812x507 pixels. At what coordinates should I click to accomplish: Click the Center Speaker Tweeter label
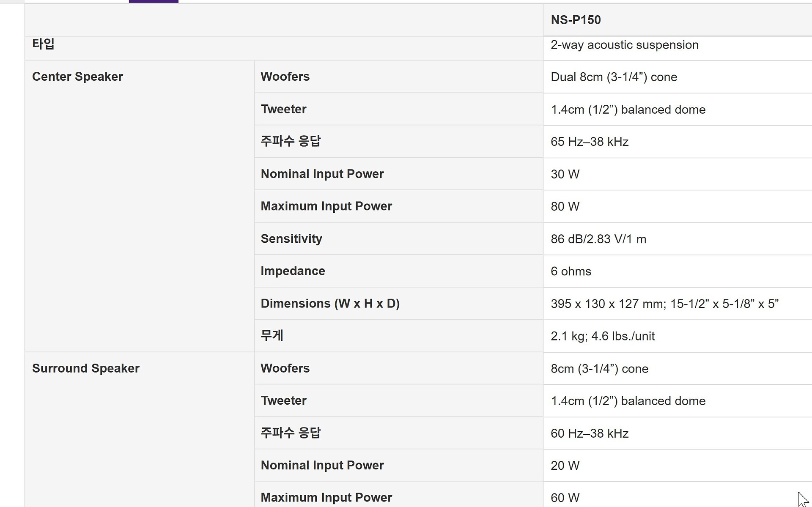click(x=283, y=109)
